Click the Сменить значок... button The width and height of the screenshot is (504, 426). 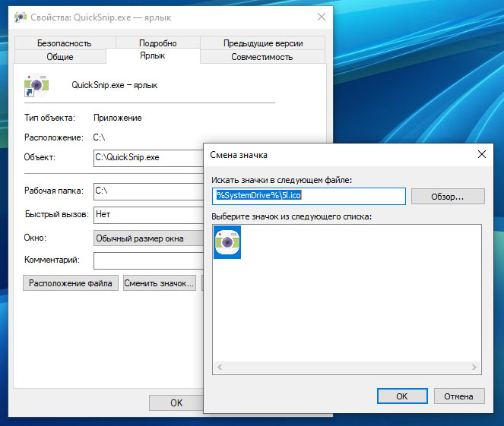(160, 283)
